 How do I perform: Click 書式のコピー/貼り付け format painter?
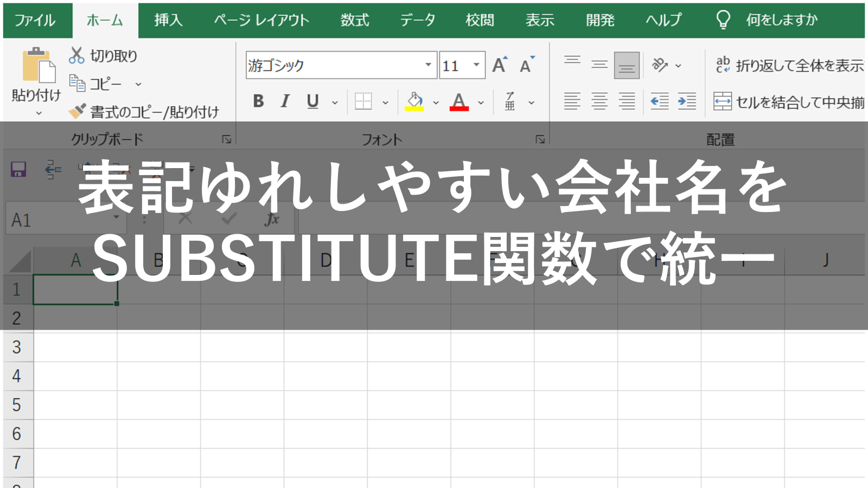click(x=144, y=112)
